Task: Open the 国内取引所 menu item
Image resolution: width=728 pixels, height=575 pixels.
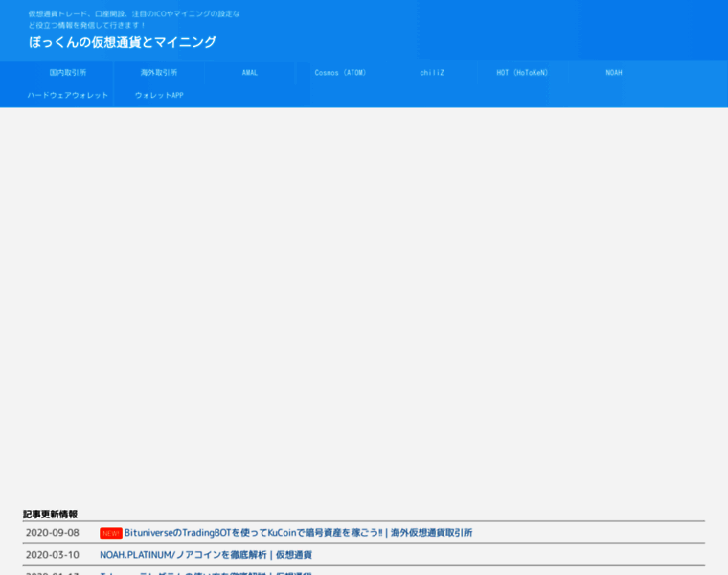Action: [x=68, y=73]
